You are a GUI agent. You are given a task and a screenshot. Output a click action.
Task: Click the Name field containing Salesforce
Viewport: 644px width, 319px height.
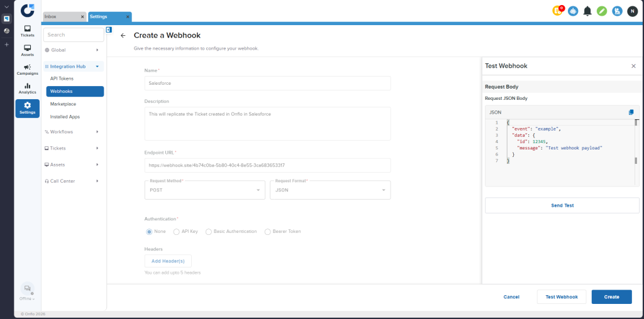tap(267, 83)
